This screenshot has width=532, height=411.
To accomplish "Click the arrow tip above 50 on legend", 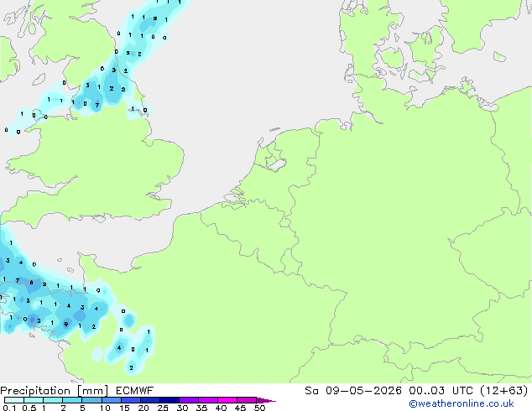I will pos(266,400).
